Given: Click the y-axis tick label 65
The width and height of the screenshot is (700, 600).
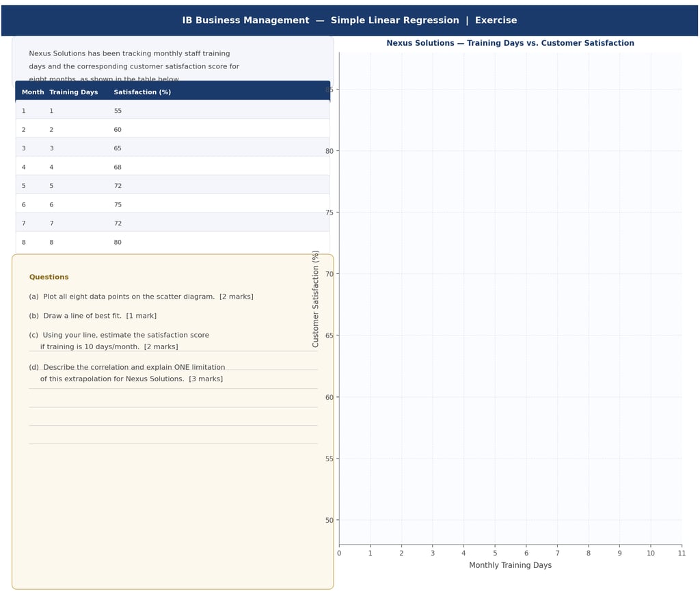Looking at the screenshot, I should 329,336.
